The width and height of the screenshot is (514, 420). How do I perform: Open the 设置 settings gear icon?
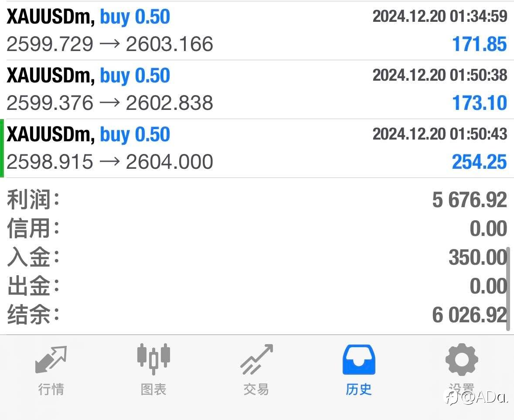pyautogui.click(x=461, y=359)
